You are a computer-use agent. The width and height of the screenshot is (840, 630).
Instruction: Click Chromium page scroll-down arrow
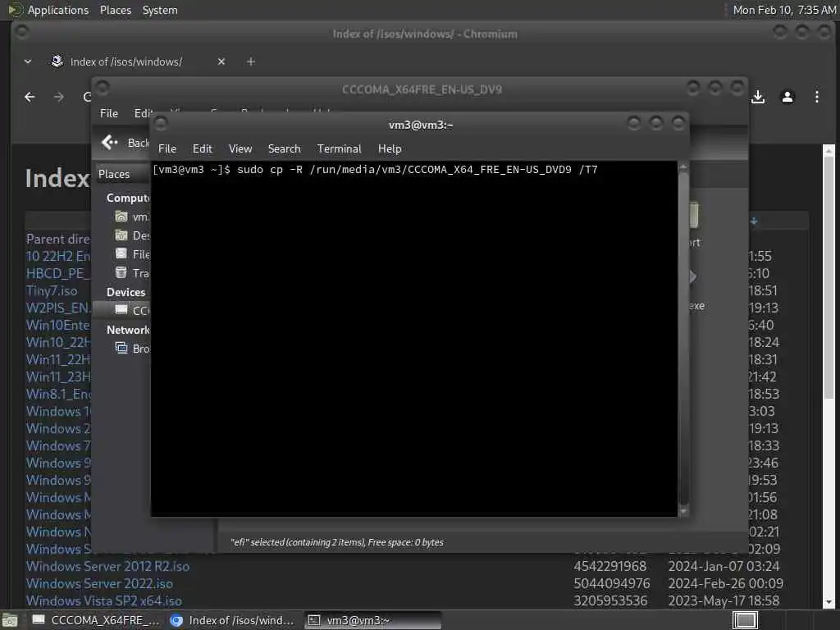click(829, 603)
